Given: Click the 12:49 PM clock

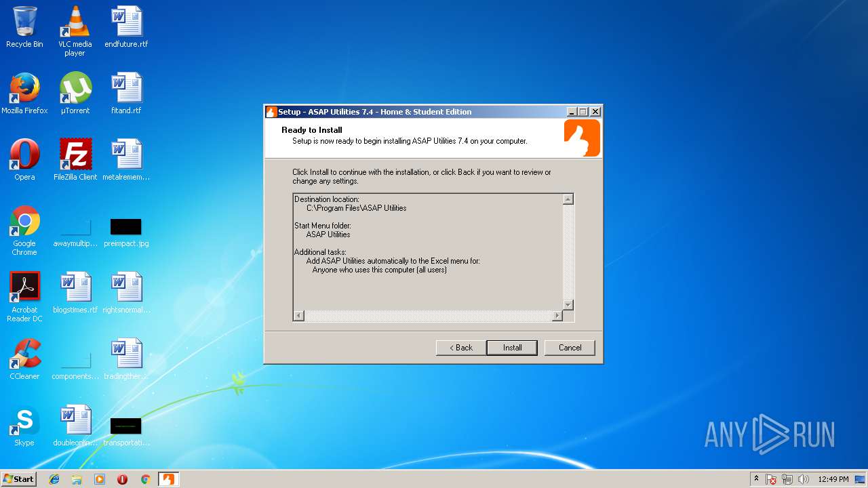Looking at the screenshot, I should [x=833, y=479].
